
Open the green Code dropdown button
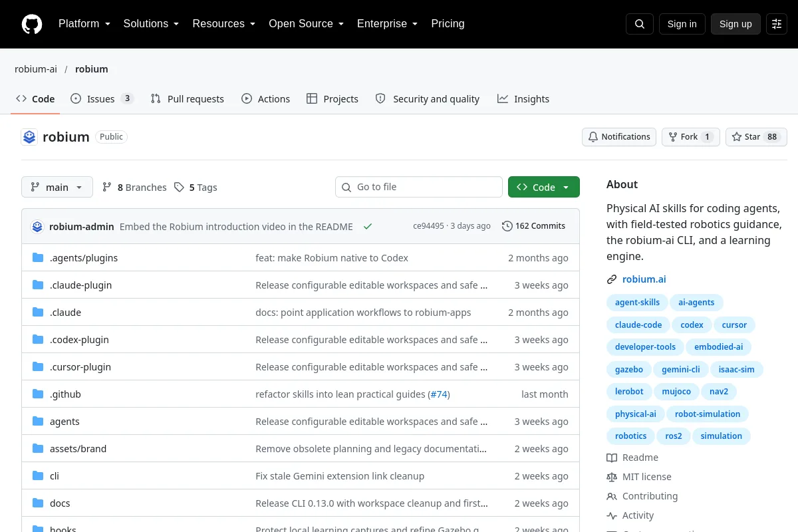(x=544, y=188)
